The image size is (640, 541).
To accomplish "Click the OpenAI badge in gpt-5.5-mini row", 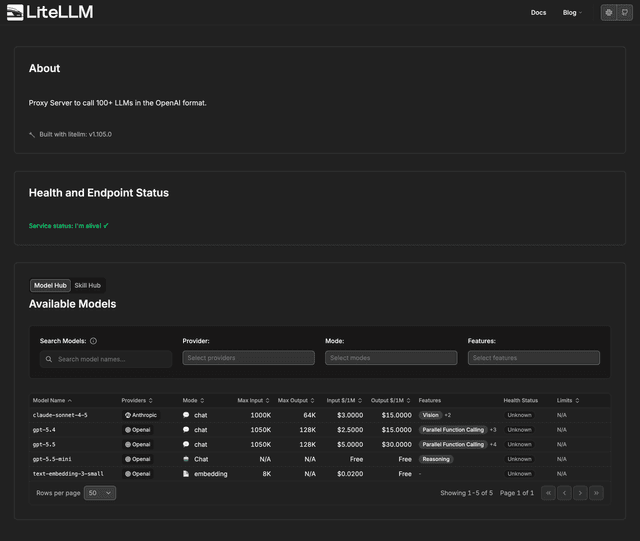I will coord(138,459).
